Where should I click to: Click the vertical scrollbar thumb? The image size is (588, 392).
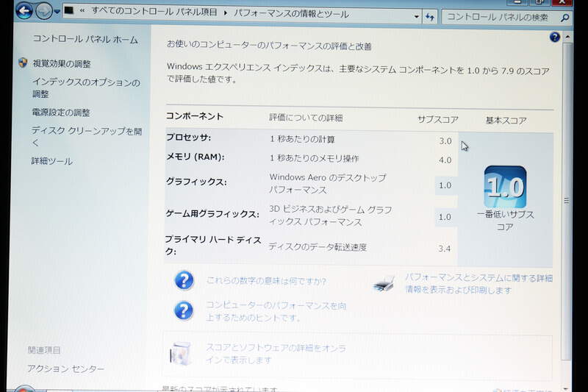click(567, 201)
